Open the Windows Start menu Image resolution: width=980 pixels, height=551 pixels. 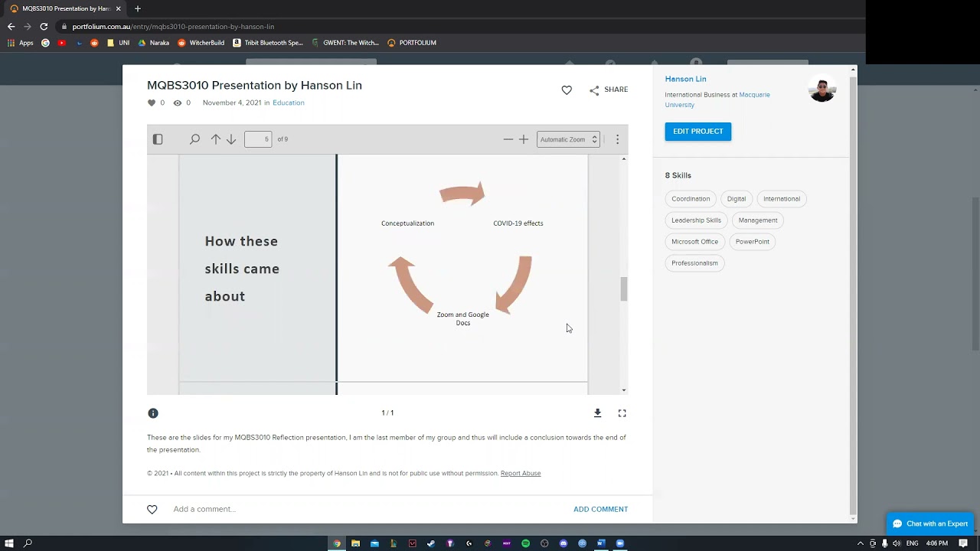pyautogui.click(x=9, y=543)
